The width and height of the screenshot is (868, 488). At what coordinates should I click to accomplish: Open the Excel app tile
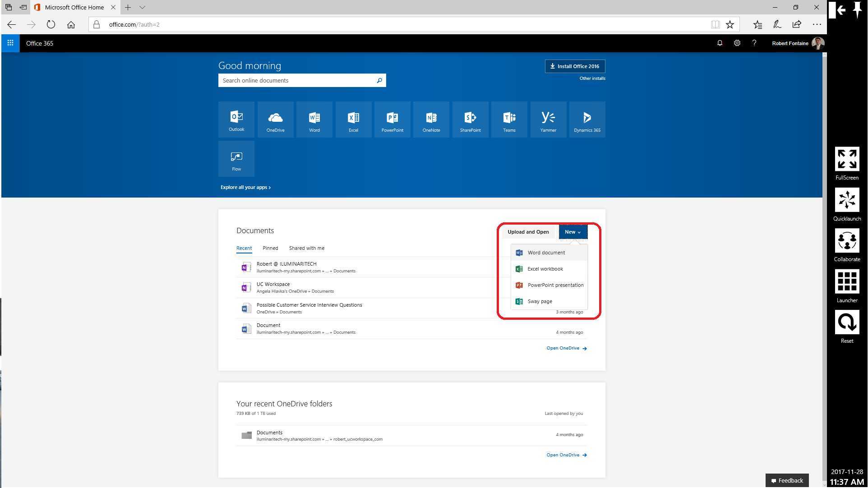(x=353, y=120)
